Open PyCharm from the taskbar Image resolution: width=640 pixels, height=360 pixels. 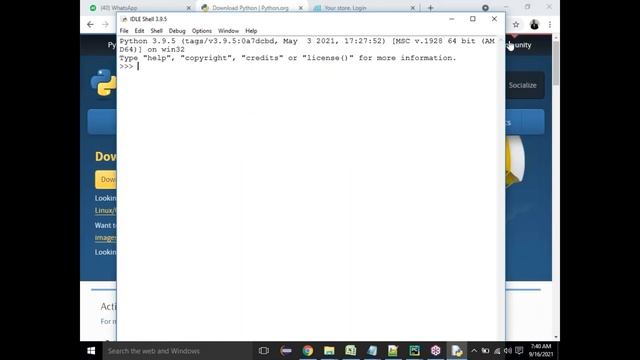pyautogui.click(x=414, y=351)
